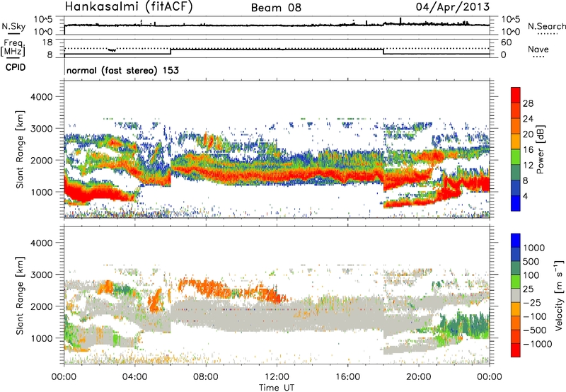566x392 pixels.
Task: Click the Power [dB] colorbar label
Action: tap(540, 149)
